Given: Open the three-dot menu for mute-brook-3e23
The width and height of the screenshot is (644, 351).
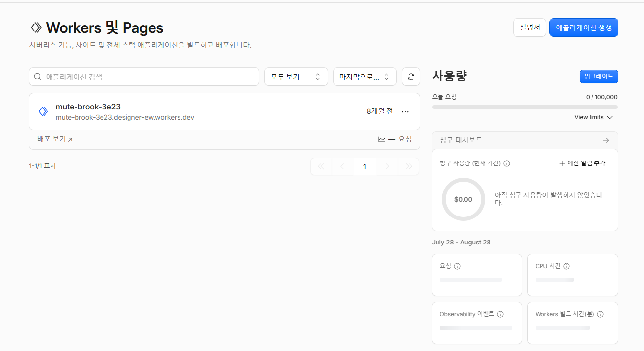Looking at the screenshot, I should [x=405, y=112].
